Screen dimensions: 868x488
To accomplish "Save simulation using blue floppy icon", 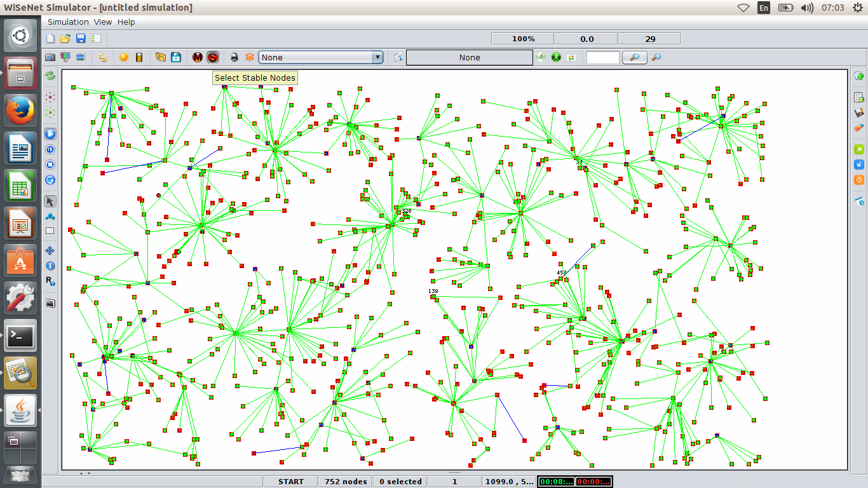I will click(81, 39).
